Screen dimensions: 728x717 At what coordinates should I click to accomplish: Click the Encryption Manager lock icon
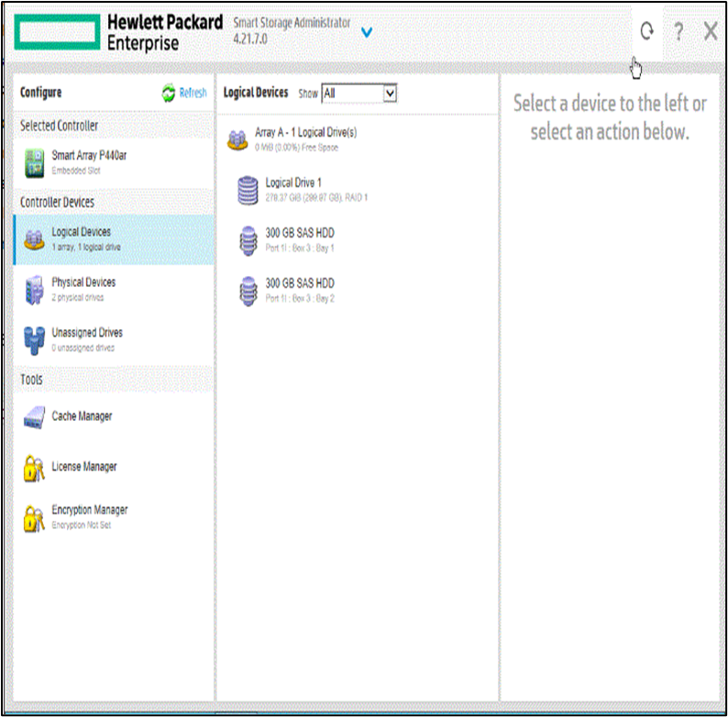tap(34, 518)
